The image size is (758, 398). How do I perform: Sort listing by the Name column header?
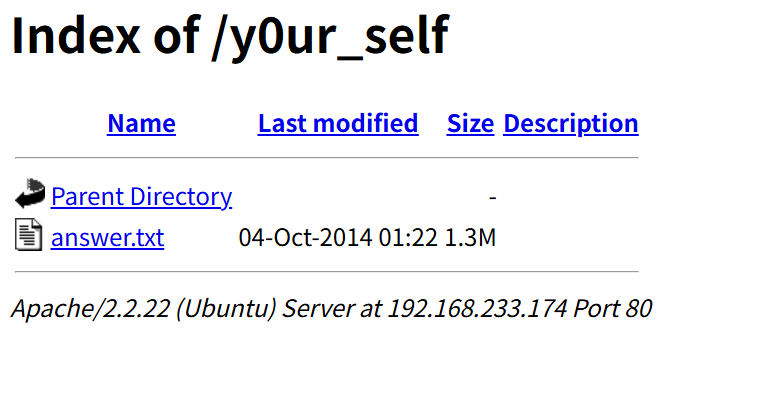(141, 123)
